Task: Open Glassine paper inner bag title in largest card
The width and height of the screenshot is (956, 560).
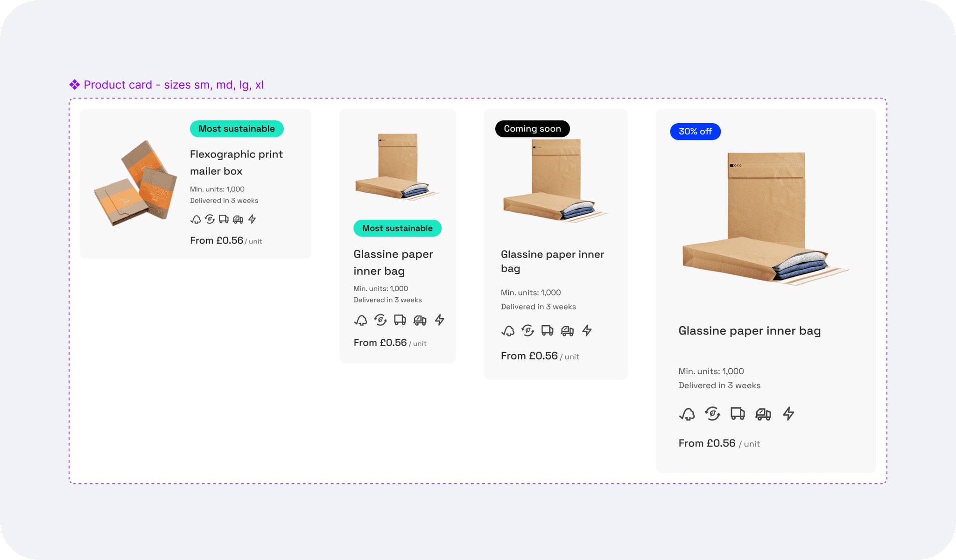Action: click(x=749, y=331)
